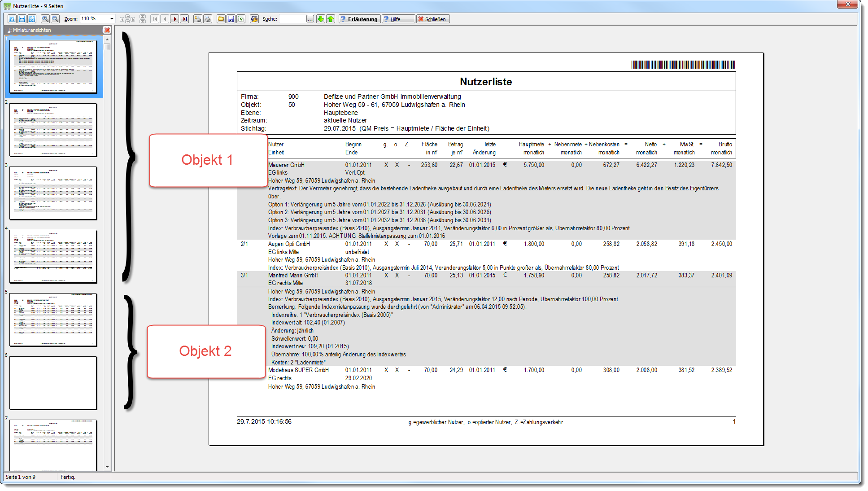Screen dimensions: 868x491
Task: Click into the Suche search field
Action: click(292, 19)
